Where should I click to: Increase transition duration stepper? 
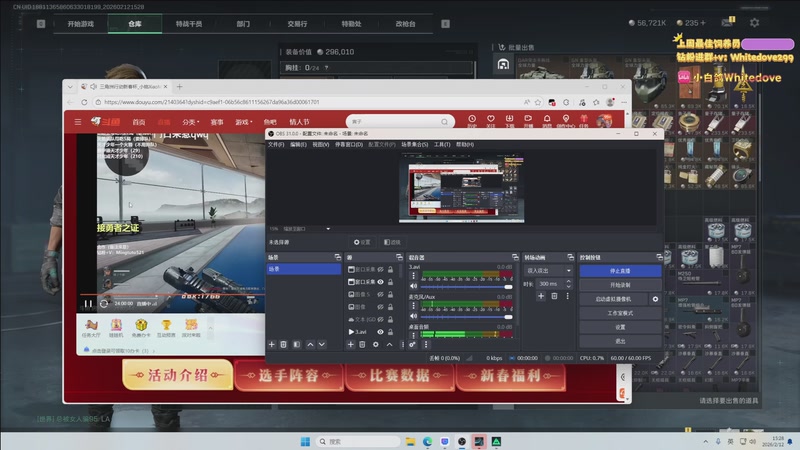[x=569, y=281]
